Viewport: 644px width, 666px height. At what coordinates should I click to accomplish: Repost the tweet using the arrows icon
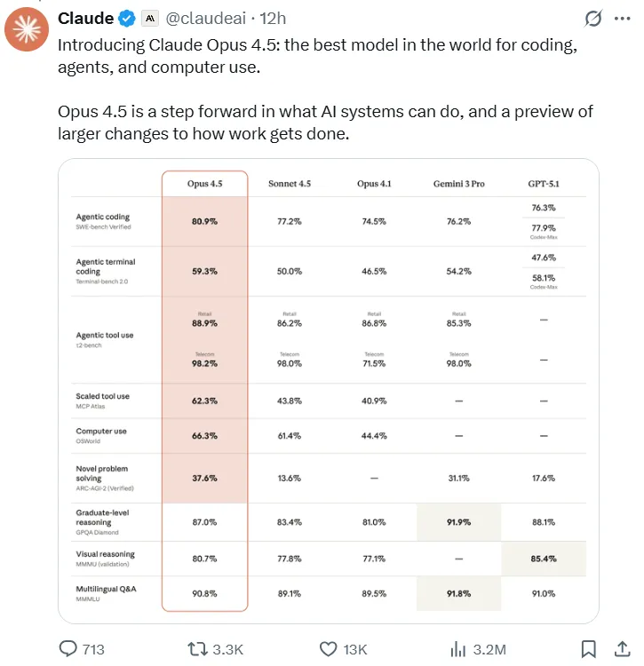196,649
